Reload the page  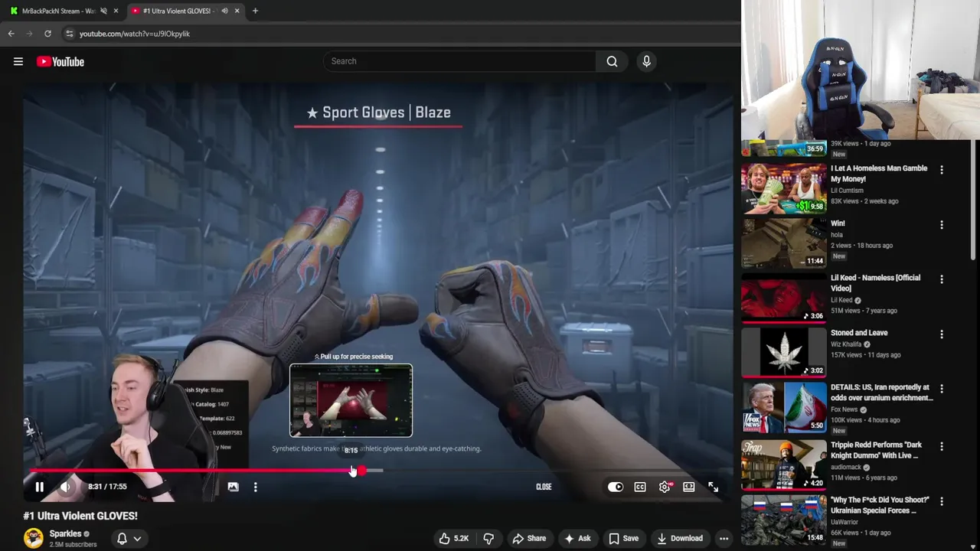(x=47, y=34)
